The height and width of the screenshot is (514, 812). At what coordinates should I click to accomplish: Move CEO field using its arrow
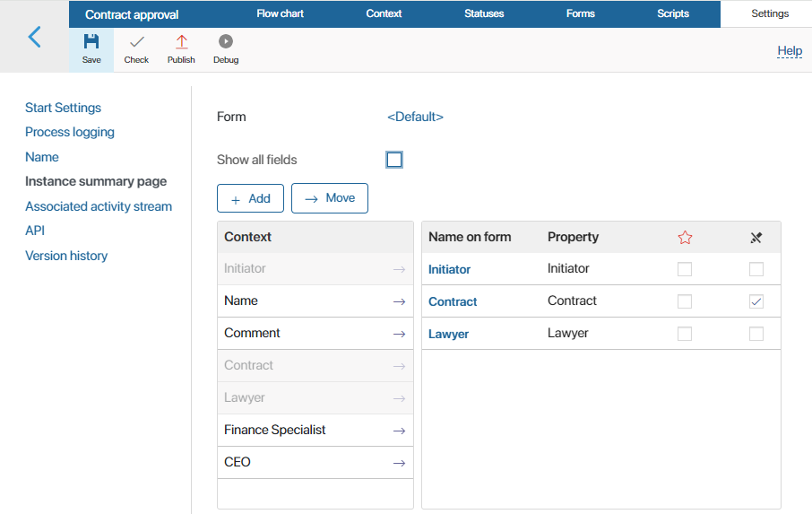click(x=399, y=463)
